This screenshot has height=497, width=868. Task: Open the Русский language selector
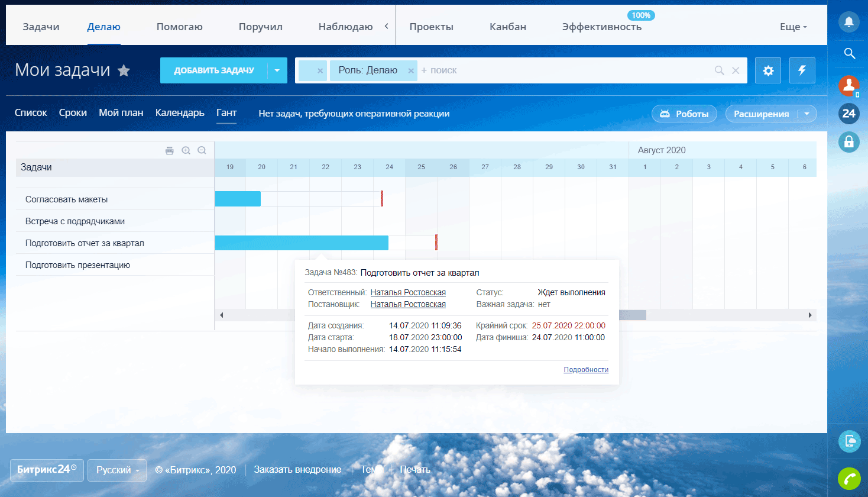coord(117,470)
